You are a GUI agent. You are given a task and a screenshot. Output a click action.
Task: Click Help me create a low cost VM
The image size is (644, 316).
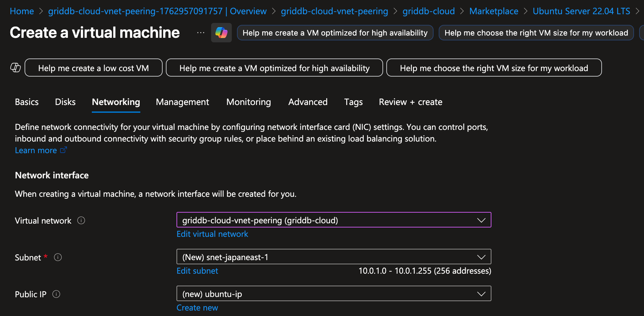pos(93,68)
